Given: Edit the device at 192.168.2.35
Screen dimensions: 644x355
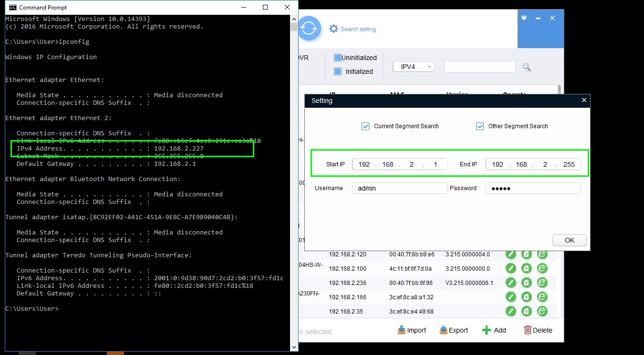Looking at the screenshot, I should [511, 311].
